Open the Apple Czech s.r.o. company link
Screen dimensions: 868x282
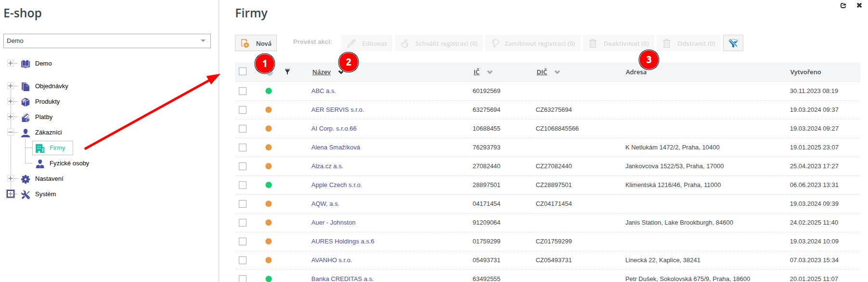coord(336,185)
